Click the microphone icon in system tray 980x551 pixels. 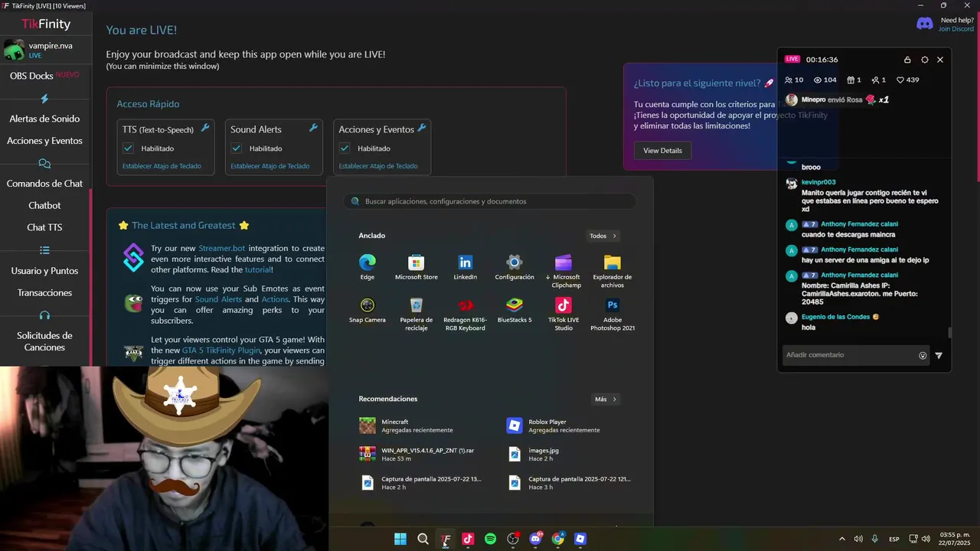click(874, 539)
